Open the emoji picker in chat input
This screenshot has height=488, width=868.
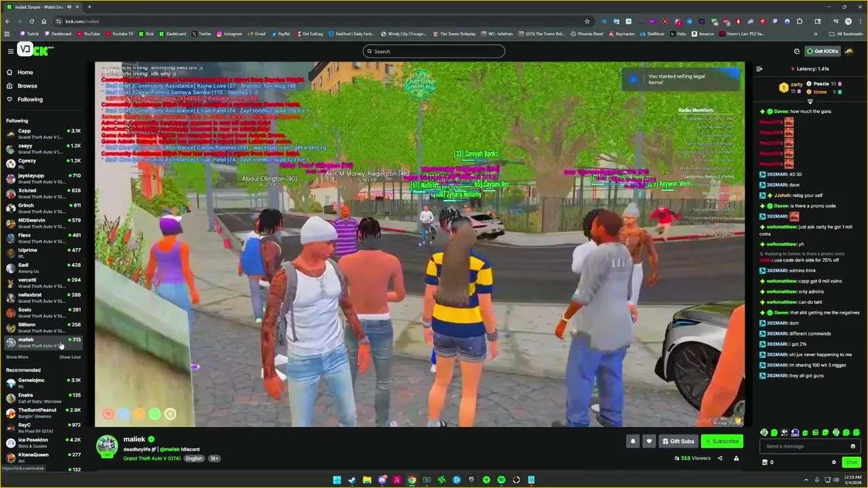853,446
